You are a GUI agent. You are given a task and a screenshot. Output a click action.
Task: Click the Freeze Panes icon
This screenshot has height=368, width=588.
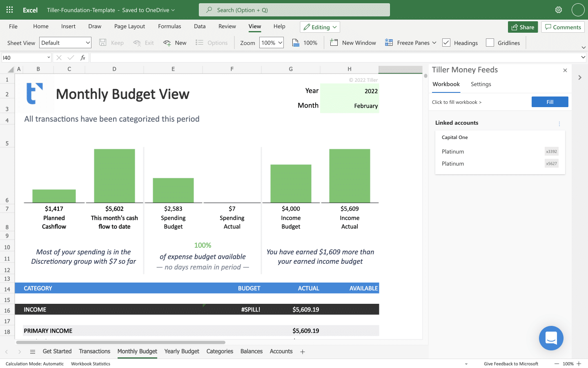coord(389,43)
